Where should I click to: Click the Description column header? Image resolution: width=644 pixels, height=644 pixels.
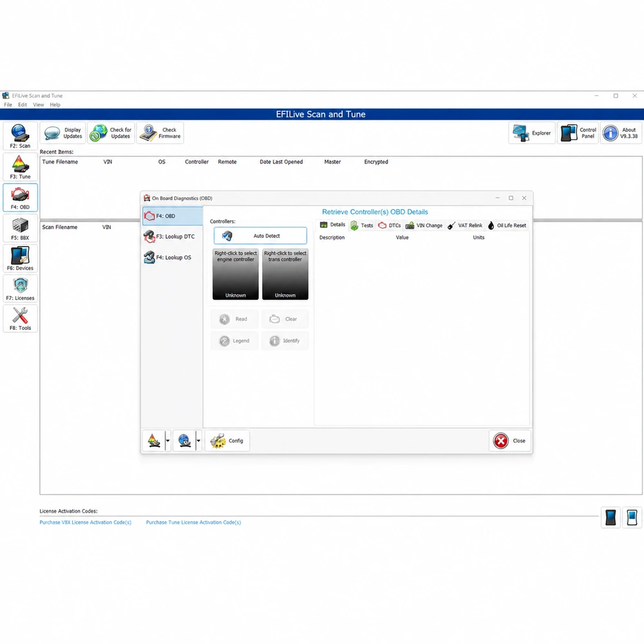pos(332,238)
